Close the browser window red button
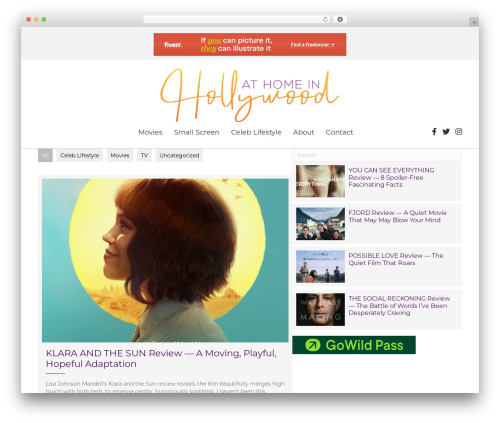This screenshot has height=423, width=500. tap(29, 19)
